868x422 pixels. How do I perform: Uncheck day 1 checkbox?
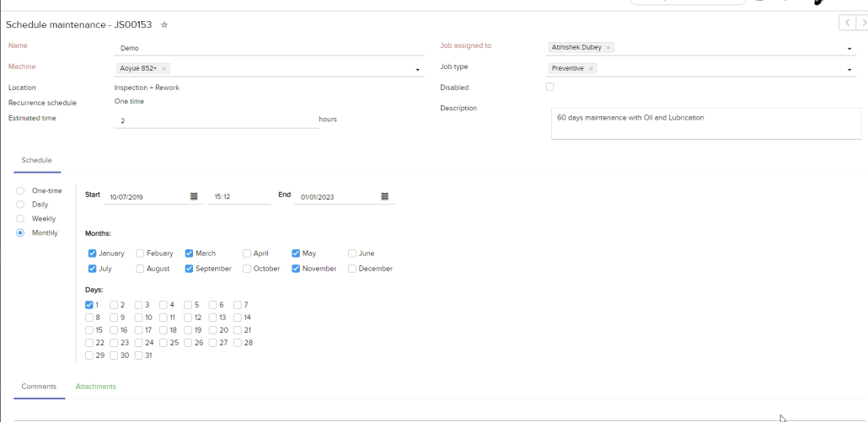(89, 305)
